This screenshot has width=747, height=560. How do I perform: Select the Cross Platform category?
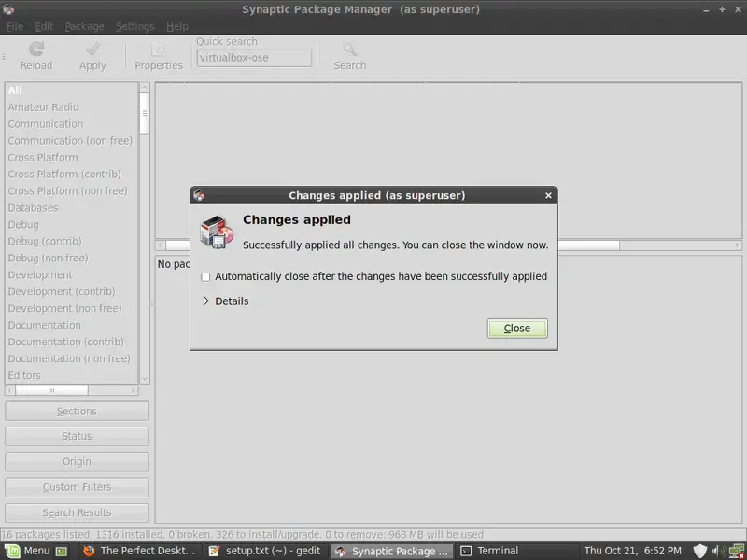pyautogui.click(x=72, y=157)
